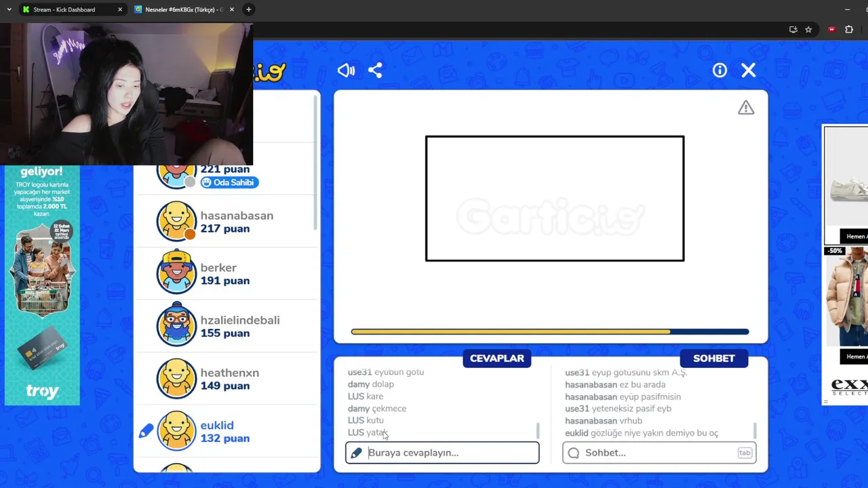Click the '217 puan' score text
This screenshot has height=488, width=868.
[225, 228]
